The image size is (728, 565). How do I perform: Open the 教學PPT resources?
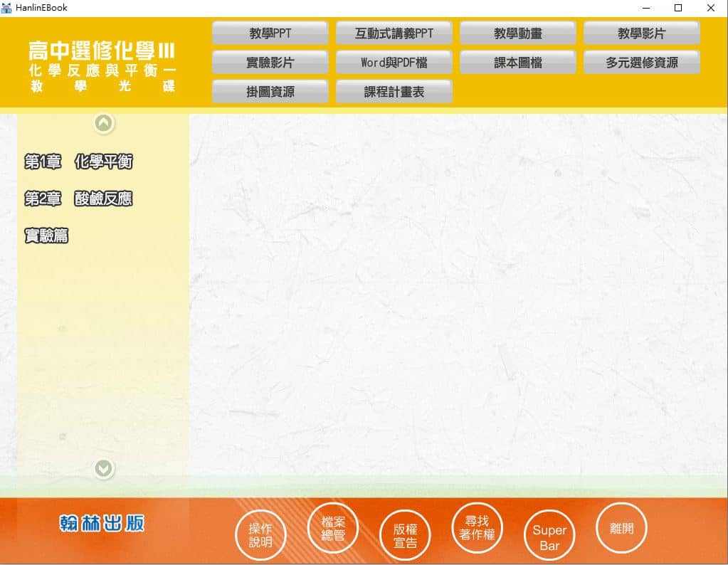pyautogui.click(x=270, y=33)
